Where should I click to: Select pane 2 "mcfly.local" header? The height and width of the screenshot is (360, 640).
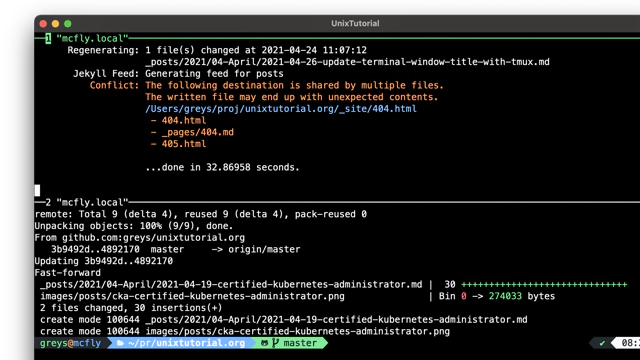click(87, 202)
